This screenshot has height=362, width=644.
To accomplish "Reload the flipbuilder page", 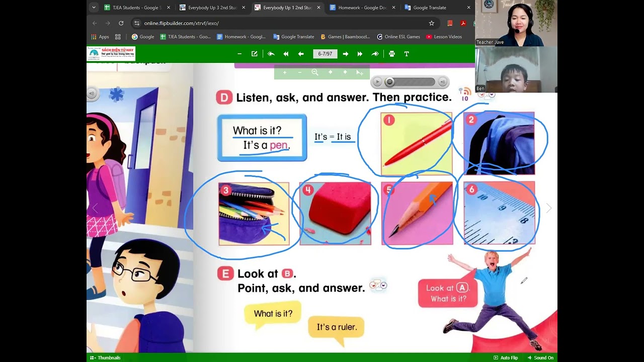I will [121, 23].
